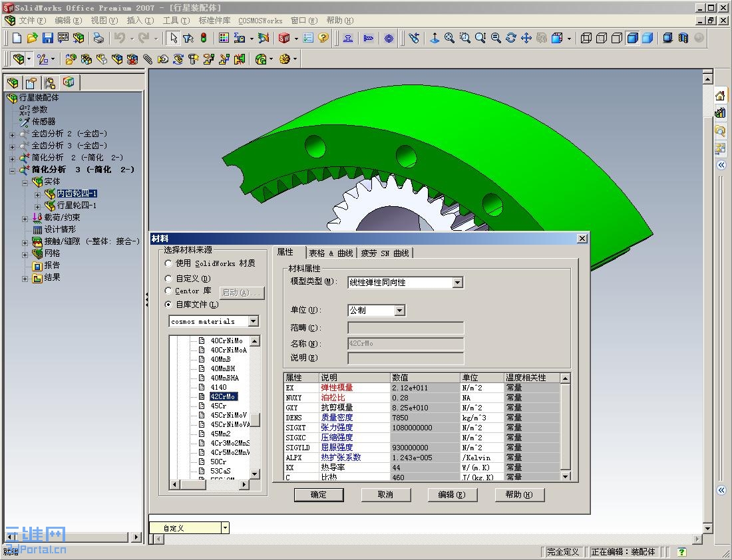This screenshot has width=732, height=560.
Task: Select 行星轮四-1 tree item
Action: [77, 206]
